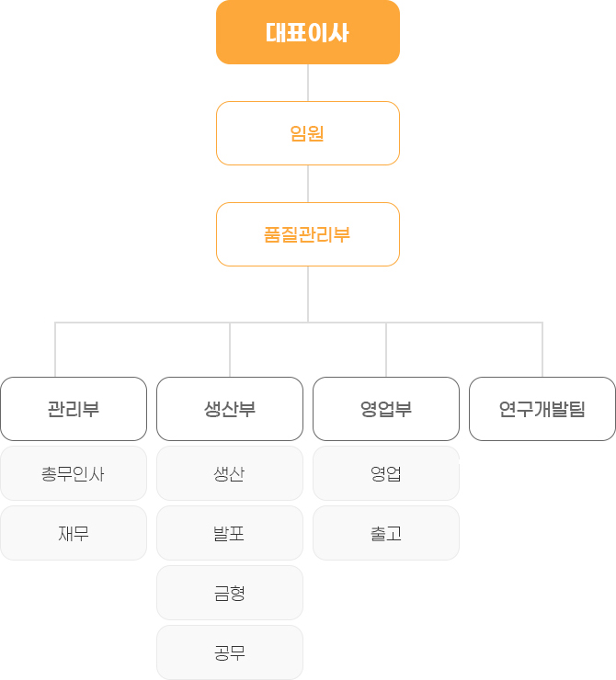Click the vertical connector line above 영업부
The width and height of the screenshot is (616, 680).
tap(386, 351)
